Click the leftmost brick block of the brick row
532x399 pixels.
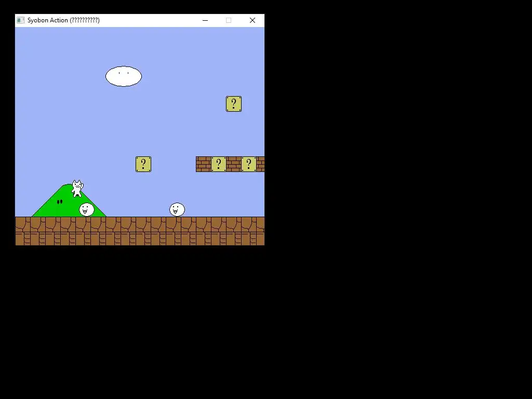(x=203, y=164)
